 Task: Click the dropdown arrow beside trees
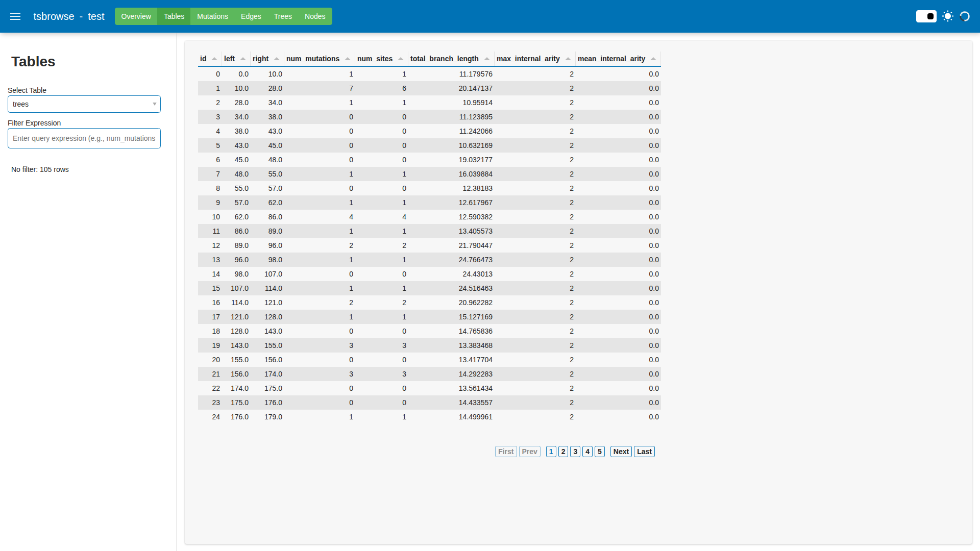(154, 104)
